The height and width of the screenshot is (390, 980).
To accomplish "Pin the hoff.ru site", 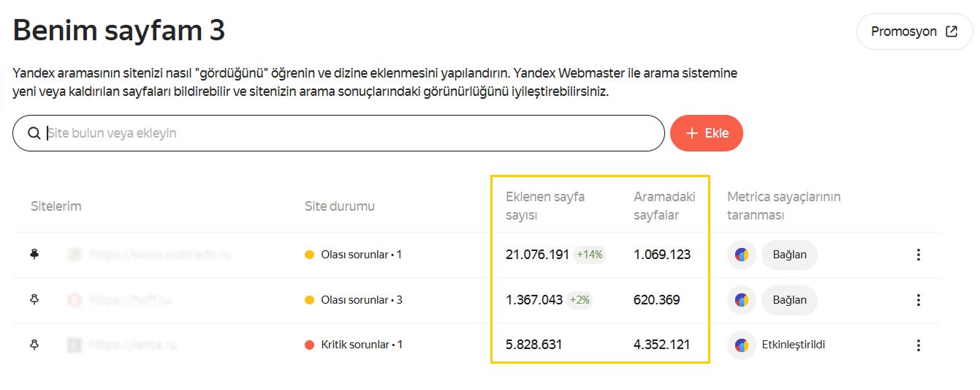I will pos(34,299).
